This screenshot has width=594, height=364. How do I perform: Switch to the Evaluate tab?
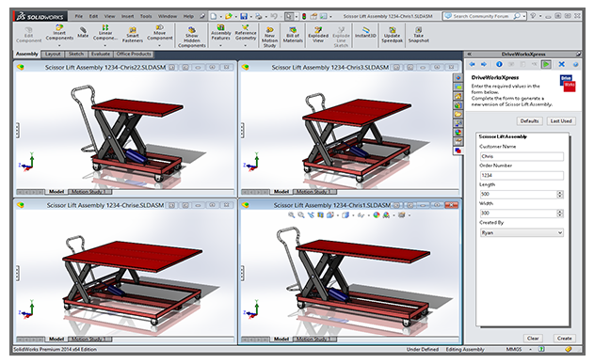[101, 55]
